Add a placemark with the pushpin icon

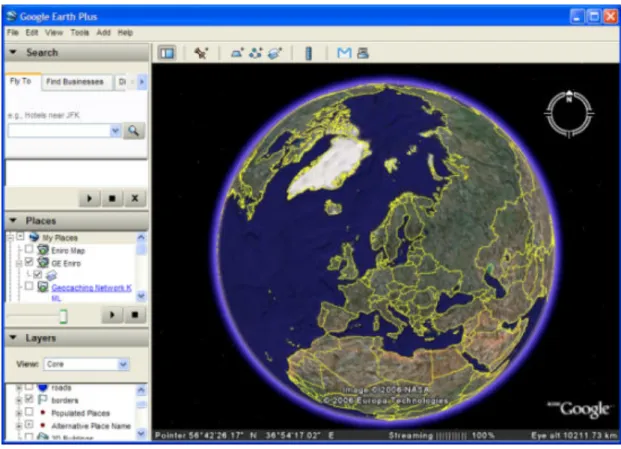click(201, 53)
